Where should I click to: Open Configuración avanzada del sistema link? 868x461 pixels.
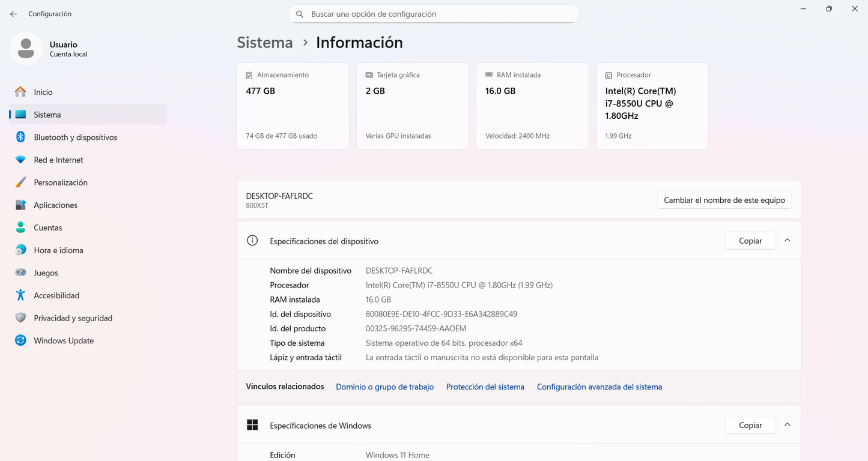click(599, 387)
